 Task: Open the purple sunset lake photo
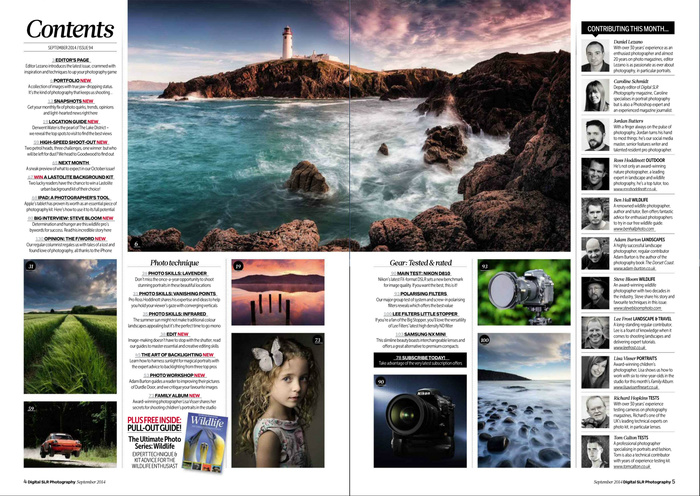(x=278, y=292)
